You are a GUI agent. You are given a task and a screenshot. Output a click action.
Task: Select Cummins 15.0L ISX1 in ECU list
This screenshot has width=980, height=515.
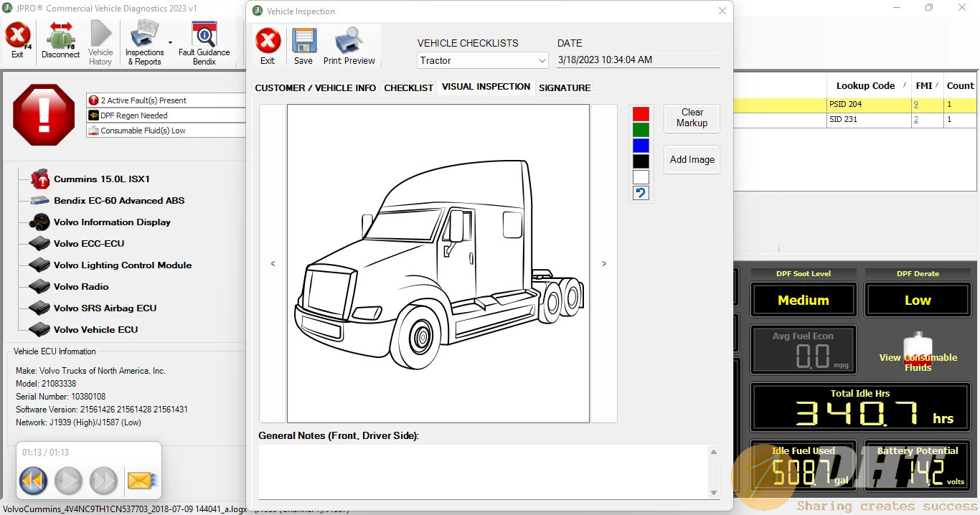[101, 179]
